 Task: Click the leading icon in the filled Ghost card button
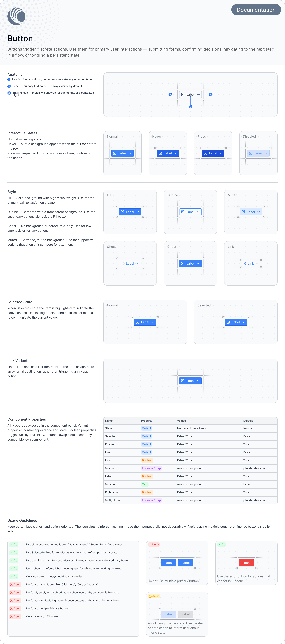coord(183,264)
